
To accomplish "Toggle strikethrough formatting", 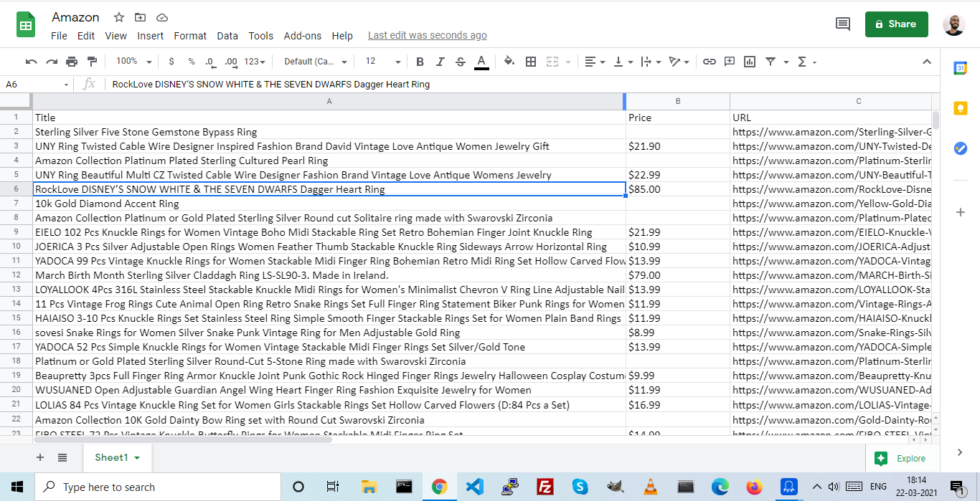I will pyautogui.click(x=461, y=62).
